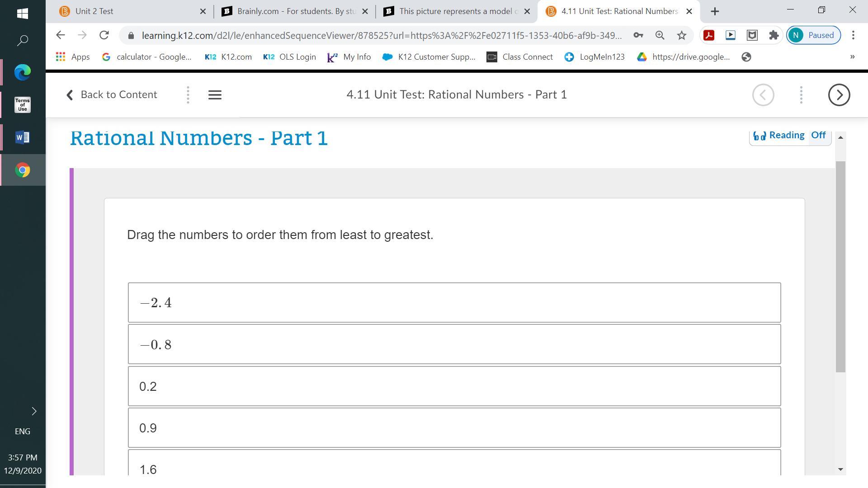Screen dimensions: 868x488
Task: Go Back to Content
Action: click(x=112, y=95)
